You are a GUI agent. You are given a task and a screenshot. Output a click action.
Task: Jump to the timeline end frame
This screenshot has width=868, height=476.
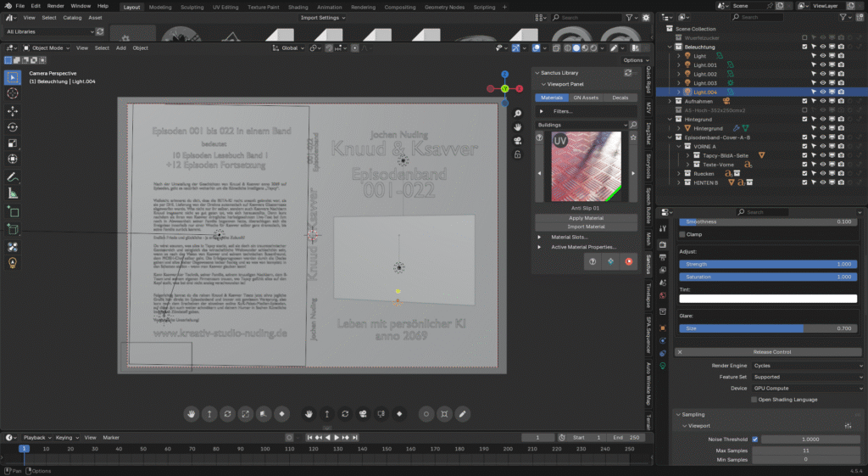coord(355,437)
